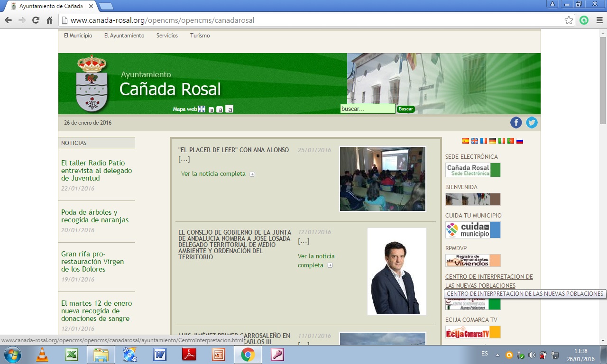Screen dimensions: 607x364
Task: Open the Twitter page icon
Action: (532, 123)
